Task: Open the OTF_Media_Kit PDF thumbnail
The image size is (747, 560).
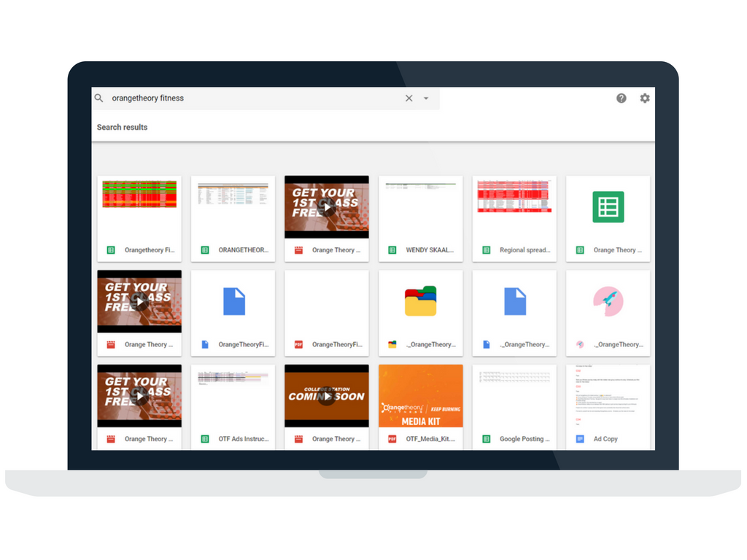Action: tap(420, 396)
